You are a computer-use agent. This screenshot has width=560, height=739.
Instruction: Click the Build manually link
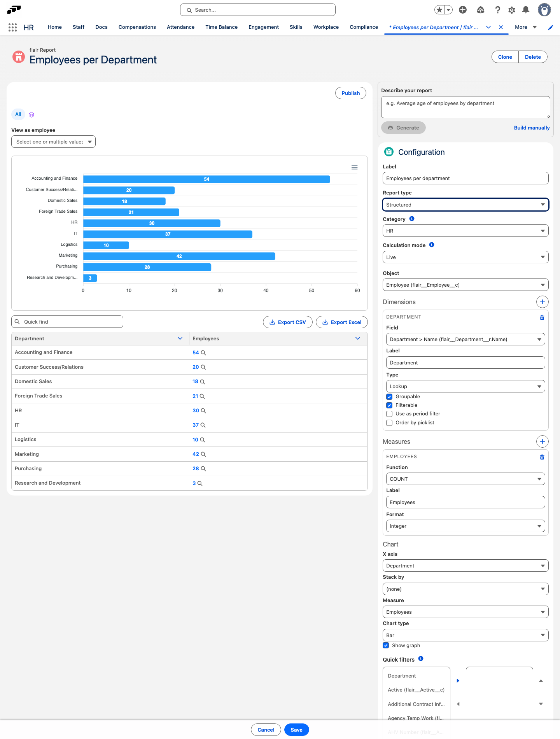[x=532, y=128]
